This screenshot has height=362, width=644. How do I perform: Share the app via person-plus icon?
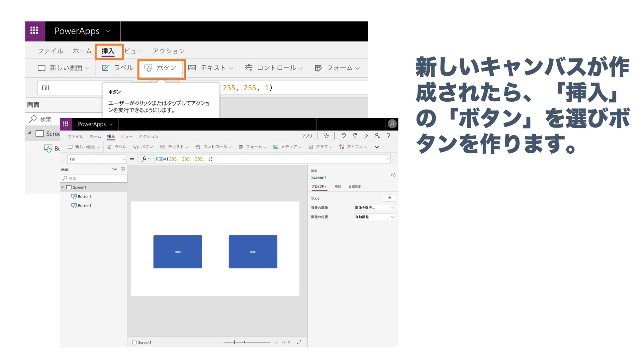377,136
